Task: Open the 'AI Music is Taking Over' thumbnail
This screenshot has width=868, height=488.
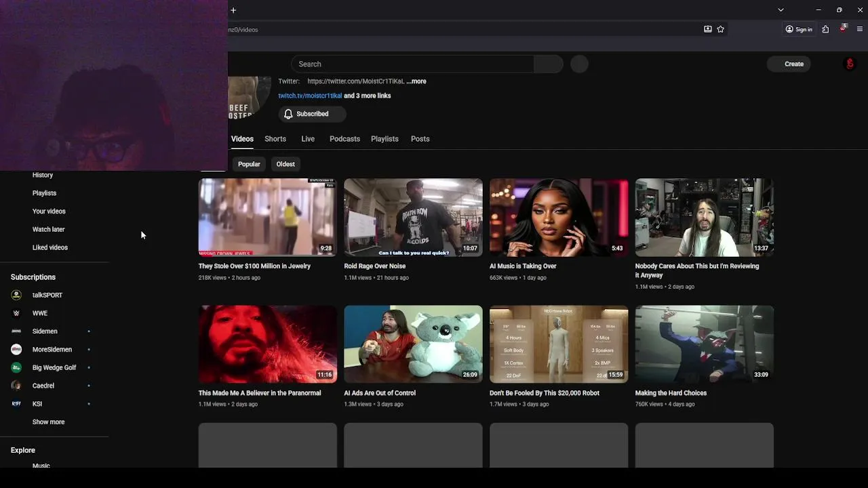Action: tap(559, 217)
